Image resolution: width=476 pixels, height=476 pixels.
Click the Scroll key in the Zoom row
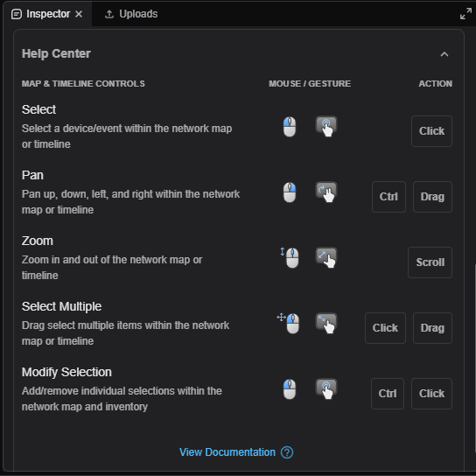pos(430,262)
